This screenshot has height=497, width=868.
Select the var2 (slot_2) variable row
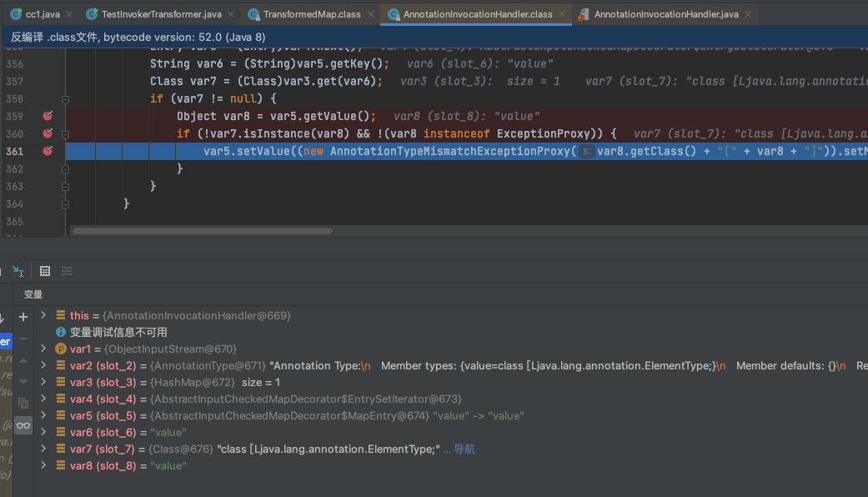pos(450,365)
